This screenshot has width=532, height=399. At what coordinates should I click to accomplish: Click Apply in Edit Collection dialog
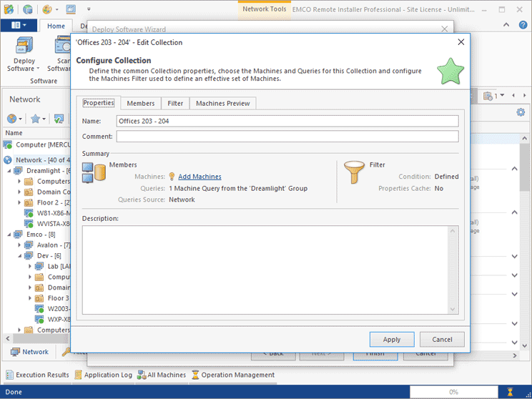391,340
